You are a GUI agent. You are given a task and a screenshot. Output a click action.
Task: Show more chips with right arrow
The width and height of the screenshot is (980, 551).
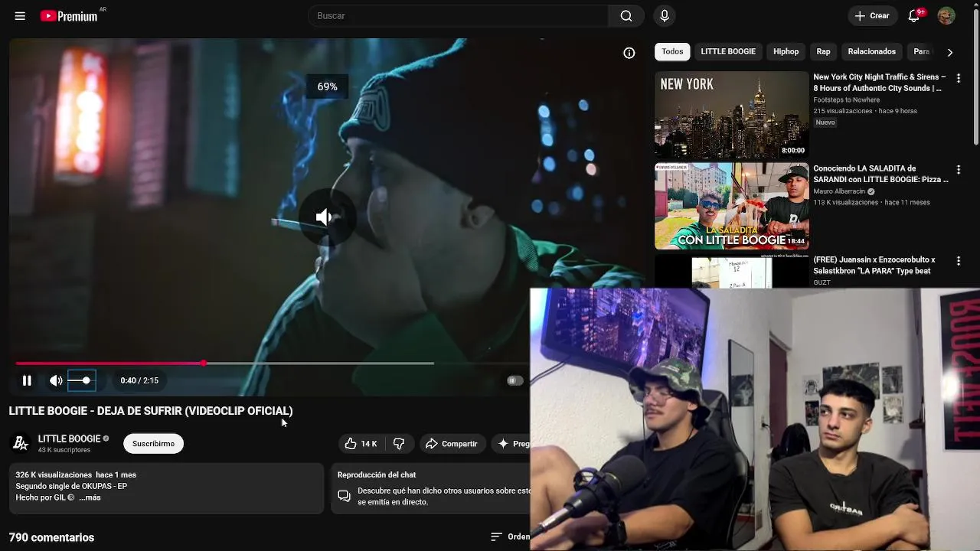pyautogui.click(x=949, y=52)
